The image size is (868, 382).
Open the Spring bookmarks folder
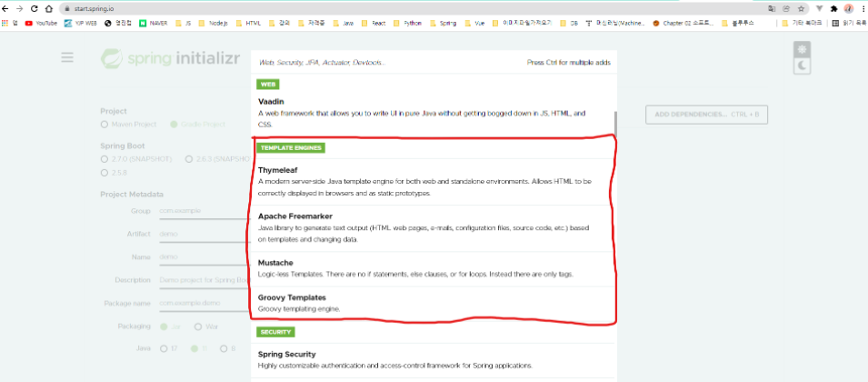tap(443, 24)
